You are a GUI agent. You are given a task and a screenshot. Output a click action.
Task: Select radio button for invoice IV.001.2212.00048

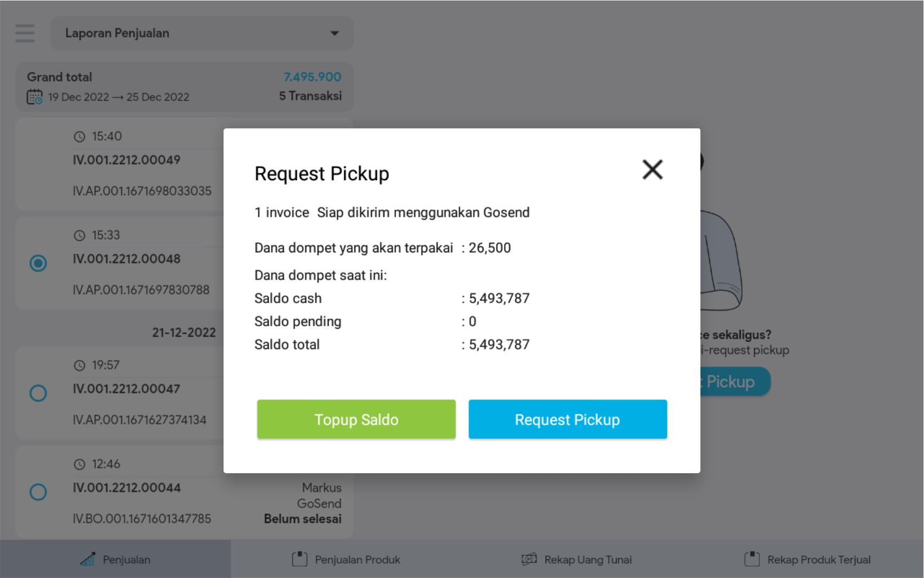point(38,263)
